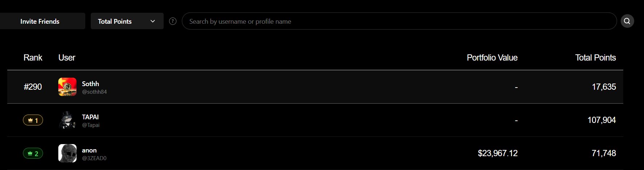Screen dimensions: 644x170
Task: Click anon's $23,967.12 portfolio value
Action: tap(497, 153)
